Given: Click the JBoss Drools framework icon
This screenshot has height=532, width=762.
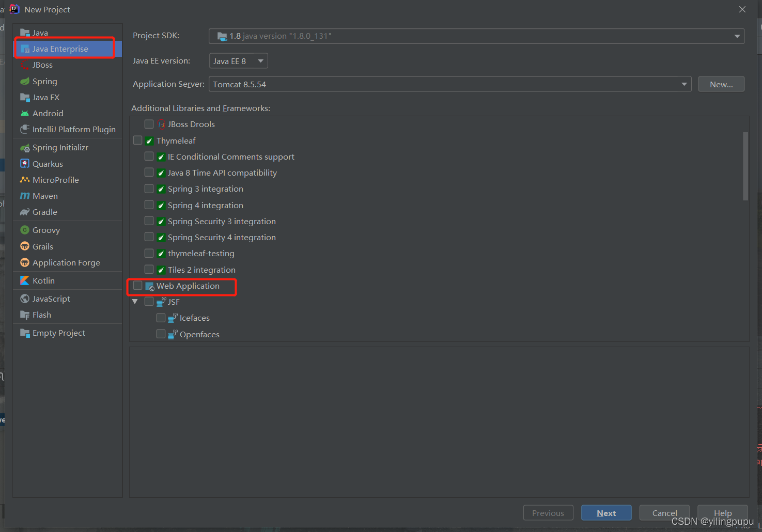Looking at the screenshot, I should coord(161,124).
